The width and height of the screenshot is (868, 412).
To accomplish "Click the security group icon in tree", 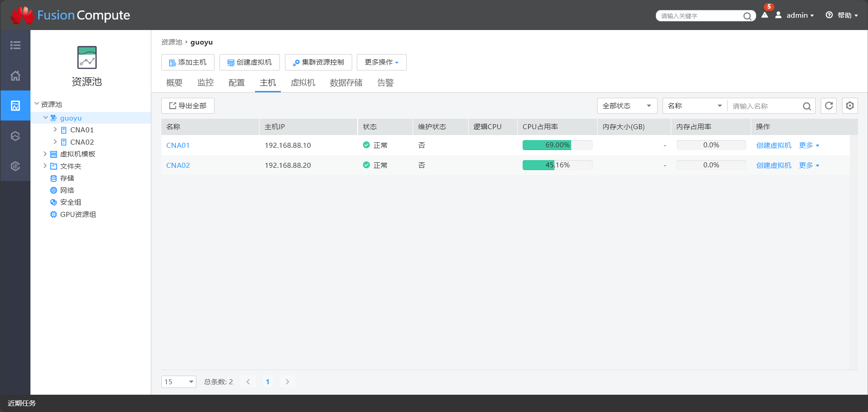I will pos(54,202).
